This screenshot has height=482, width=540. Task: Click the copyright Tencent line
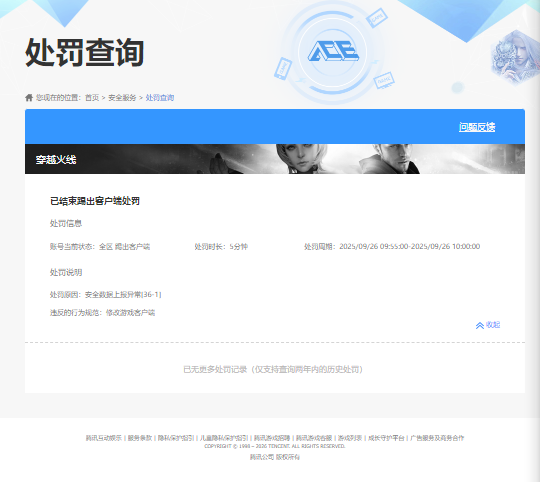(x=274, y=446)
